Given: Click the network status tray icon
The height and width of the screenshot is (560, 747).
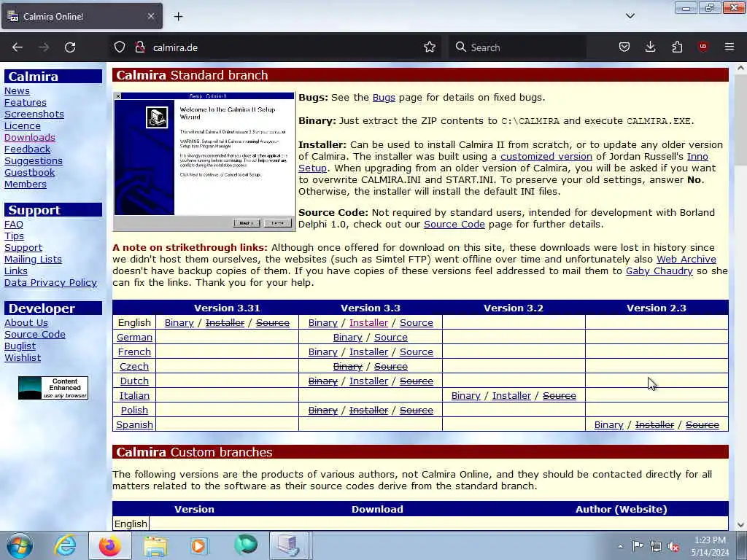Looking at the screenshot, I should click(x=656, y=547).
